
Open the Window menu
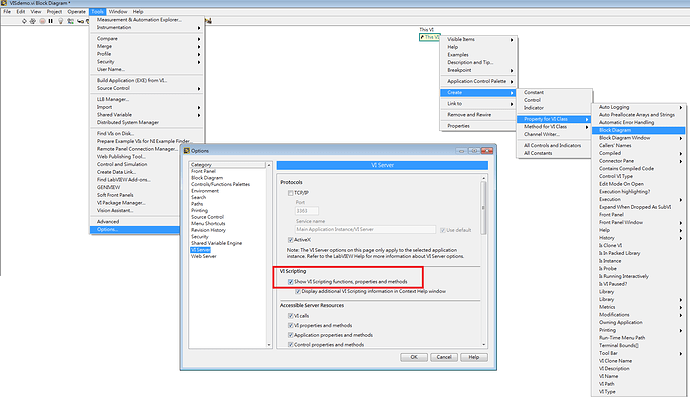point(118,11)
